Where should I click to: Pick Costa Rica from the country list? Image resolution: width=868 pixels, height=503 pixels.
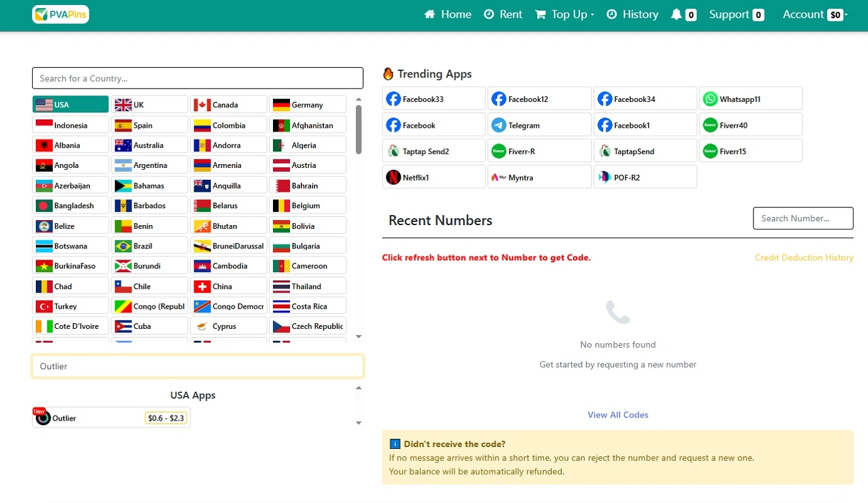[x=308, y=306]
